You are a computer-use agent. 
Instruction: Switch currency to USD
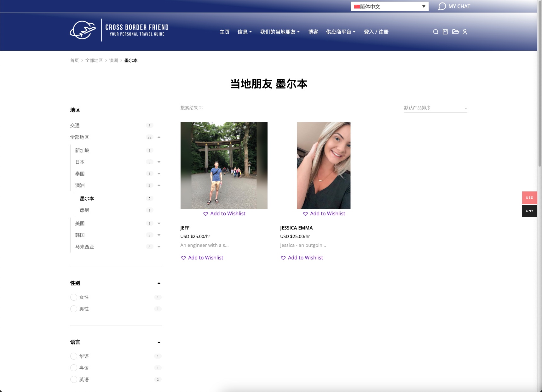[530, 198]
